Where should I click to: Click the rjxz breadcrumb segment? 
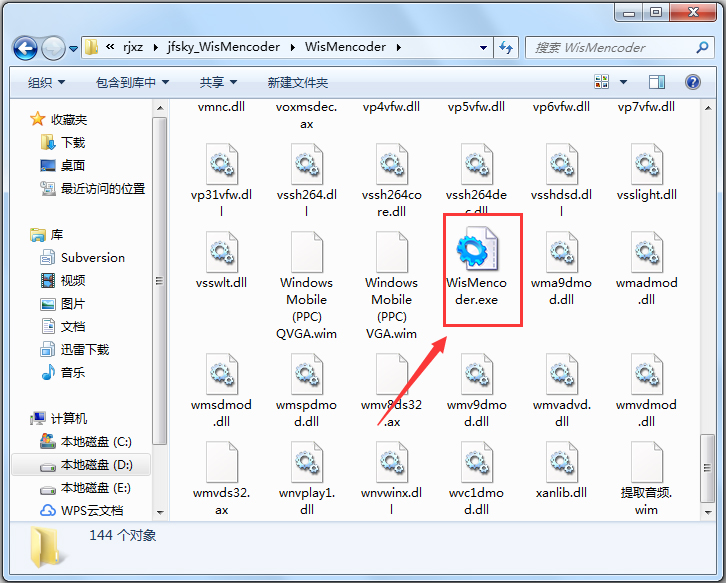[x=133, y=47]
